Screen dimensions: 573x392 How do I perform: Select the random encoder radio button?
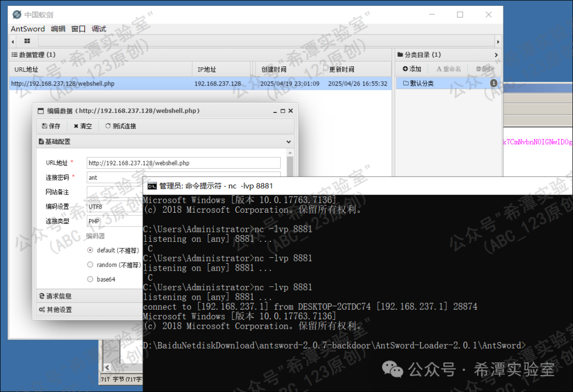click(90, 265)
